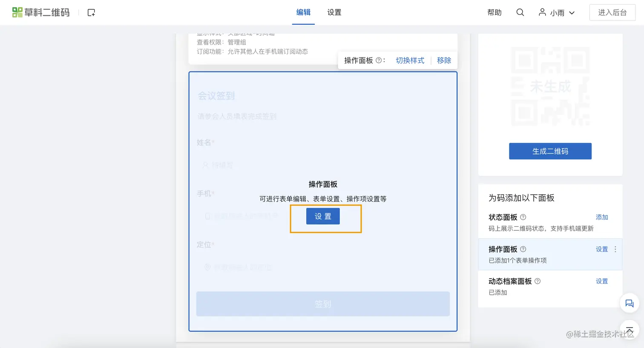Click the 切换样式 link
This screenshot has width=644, height=348.
click(x=410, y=60)
